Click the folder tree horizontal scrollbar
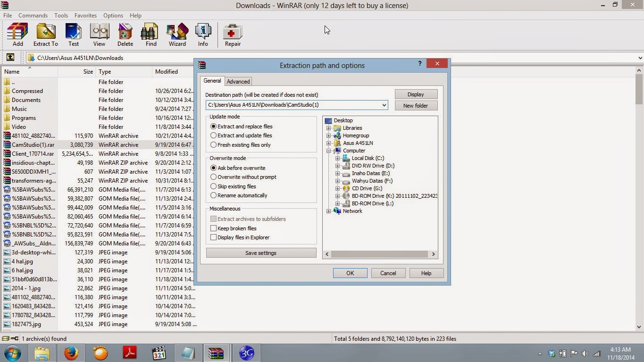Image resolution: width=644 pixels, height=362 pixels. 380,254
